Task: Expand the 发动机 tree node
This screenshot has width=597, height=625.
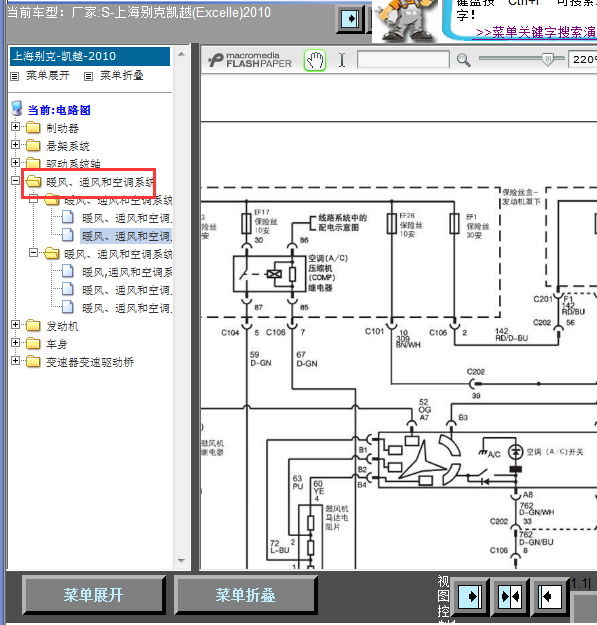Action: 15,325
